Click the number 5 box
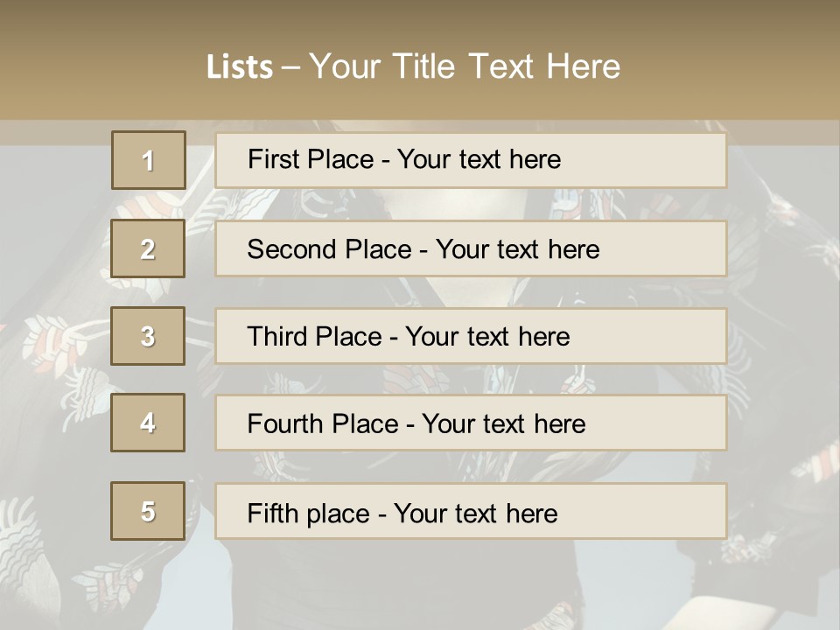The image size is (840, 630). tap(148, 511)
